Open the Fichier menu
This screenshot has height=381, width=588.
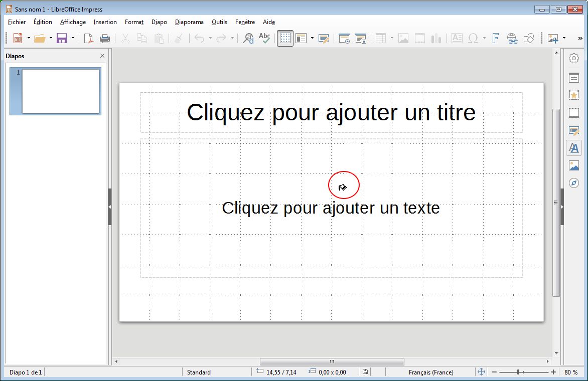tap(17, 22)
